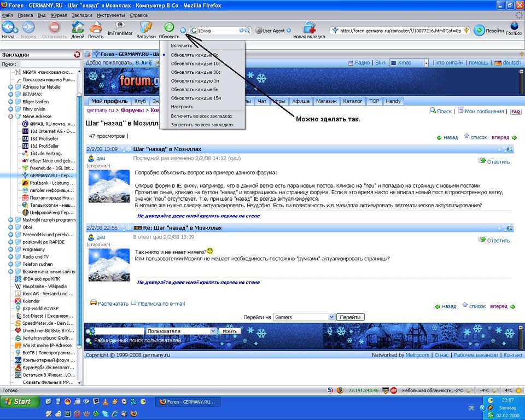Expand the 'Programmy' bookmark folder
This screenshot has height=420, width=525.
coord(10,249)
